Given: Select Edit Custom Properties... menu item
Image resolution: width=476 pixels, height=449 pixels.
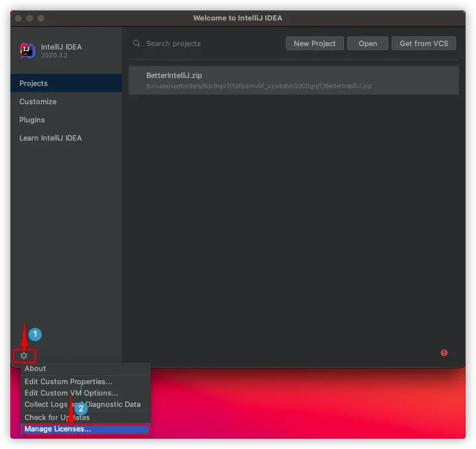Looking at the screenshot, I should tap(86, 381).
